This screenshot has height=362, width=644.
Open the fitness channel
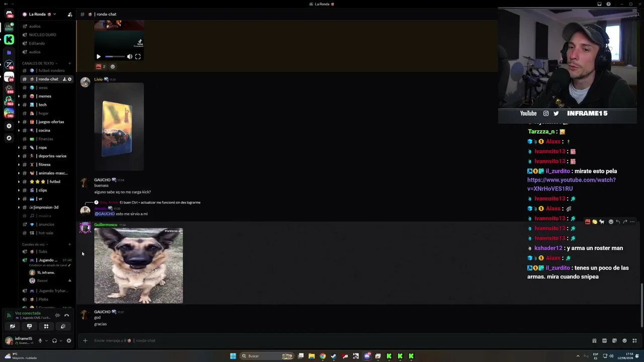(x=47, y=164)
